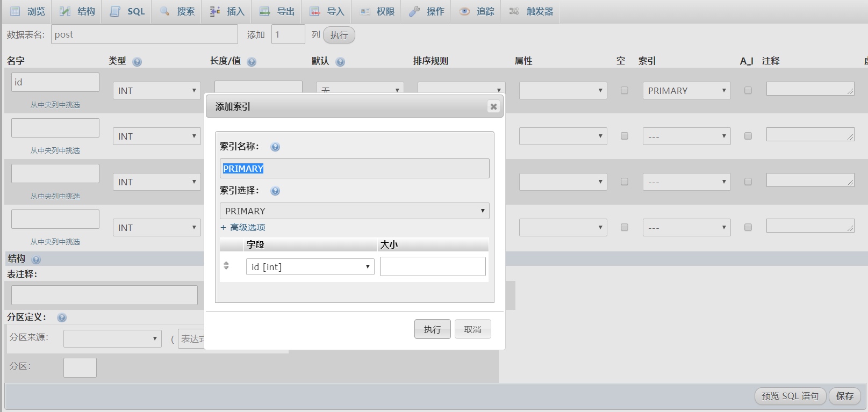Click help icon beside 索引选择 label
This screenshot has width=868, height=412.
click(275, 191)
